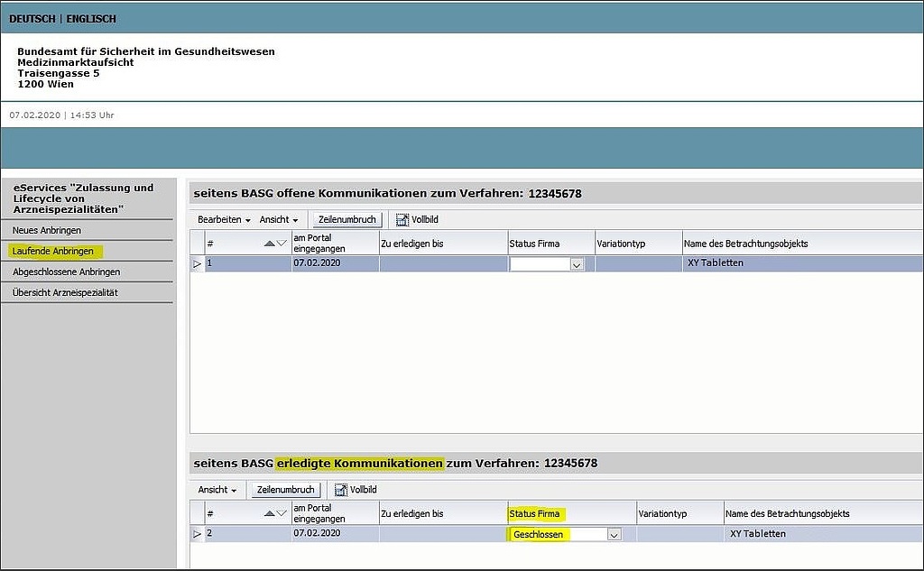
Task: Expand details of communication row 1
Action: point(196,263)
